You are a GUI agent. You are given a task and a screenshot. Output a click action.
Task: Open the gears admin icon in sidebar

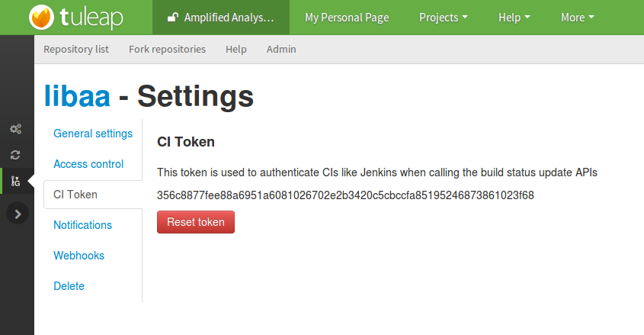point(15,129)
